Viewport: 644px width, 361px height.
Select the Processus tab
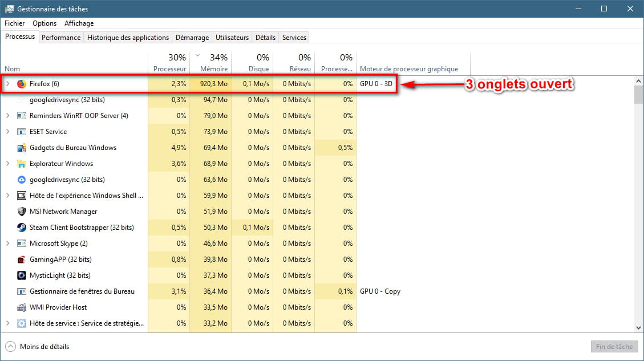point(20,36)
